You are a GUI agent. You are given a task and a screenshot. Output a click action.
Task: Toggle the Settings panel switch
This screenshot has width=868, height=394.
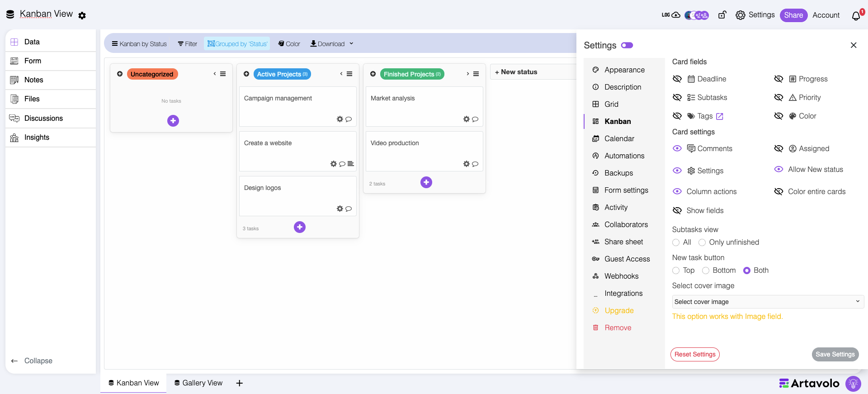click(627, 45)
